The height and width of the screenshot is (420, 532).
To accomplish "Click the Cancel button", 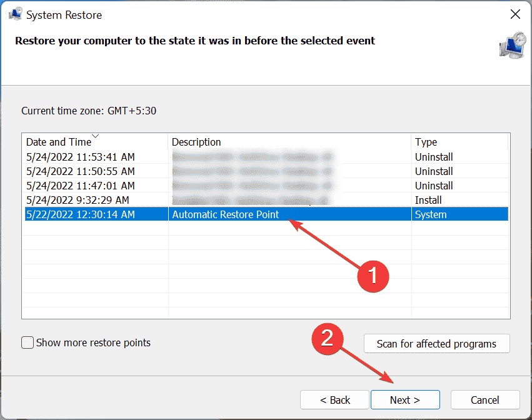I will point(485,399).
